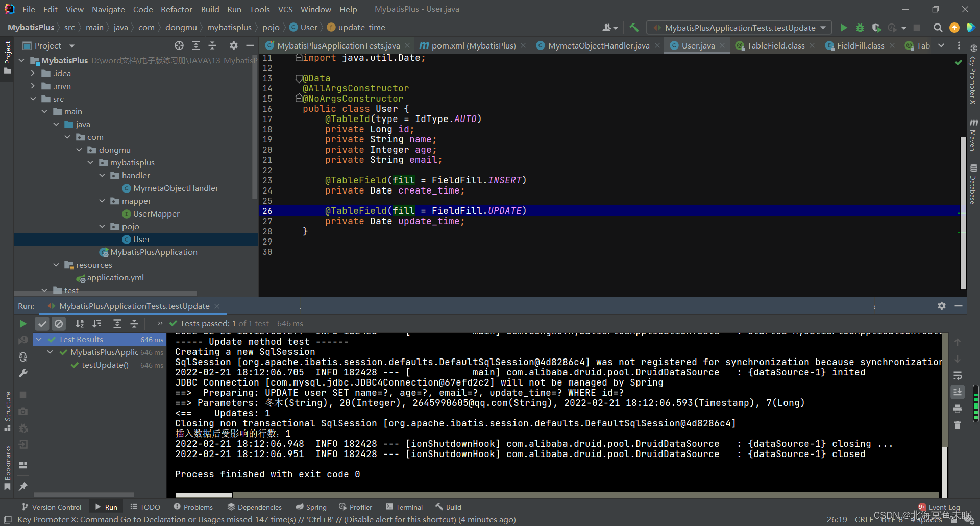Open run configuration dropdown MybatisPlusApplicationTests.testUpdate
This screenshot has height=526, width=980.
point(739,28)
